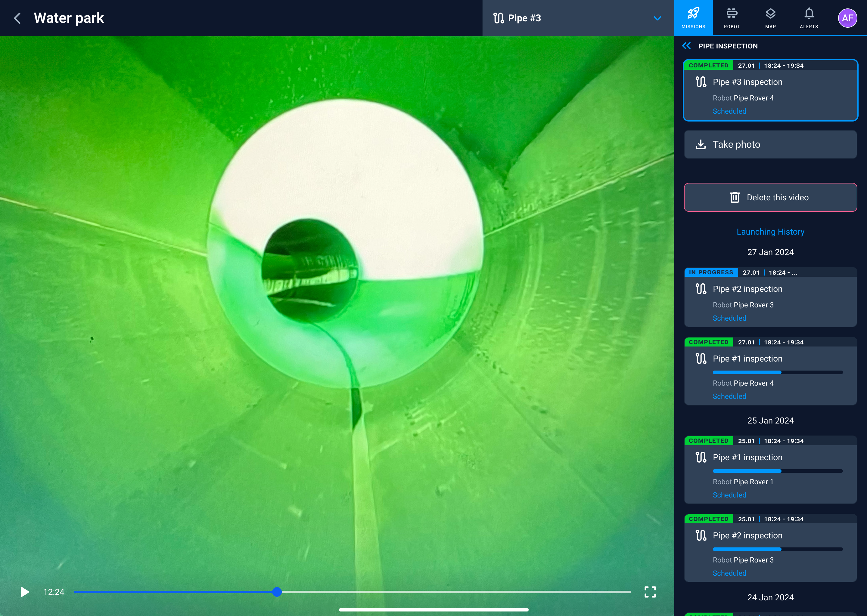
Task: Click the video progress slider handle
Action: [277, 592]
